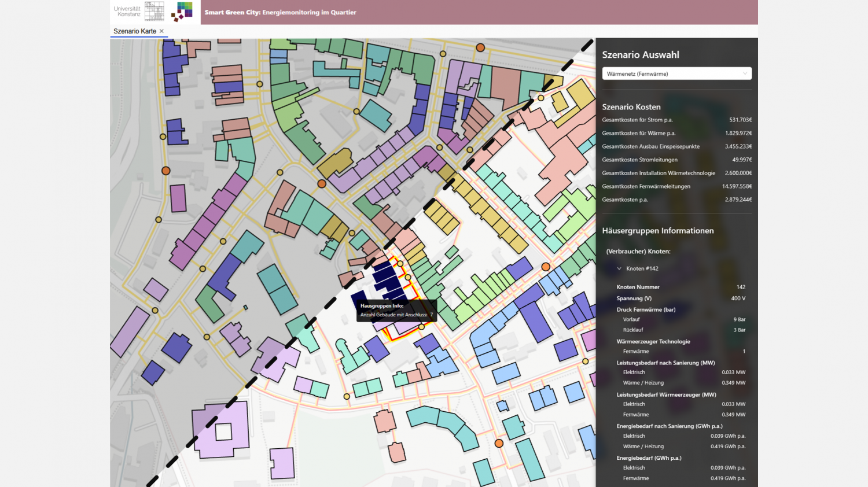Screen dimensions: 868x487
Task: Select the orange node beside the olive building
Action: (x=322, y=184)
